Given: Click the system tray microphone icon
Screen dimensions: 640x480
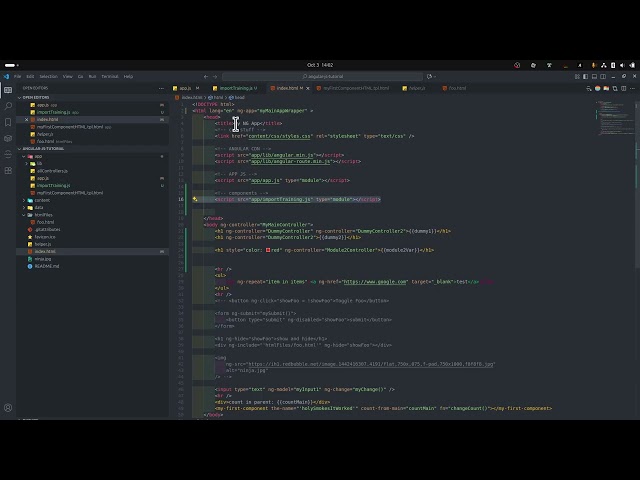Looking at the screenshot, I should tap(593, 65).
